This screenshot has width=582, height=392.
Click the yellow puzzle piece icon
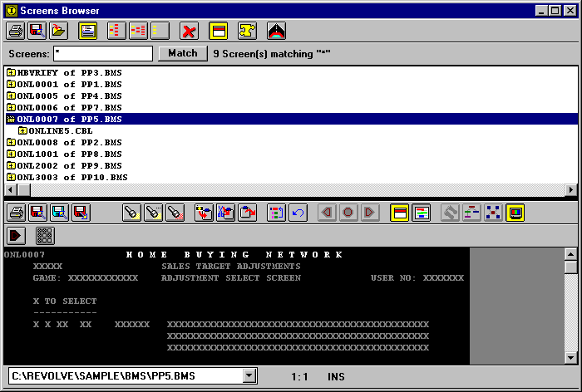coord(247,31)
